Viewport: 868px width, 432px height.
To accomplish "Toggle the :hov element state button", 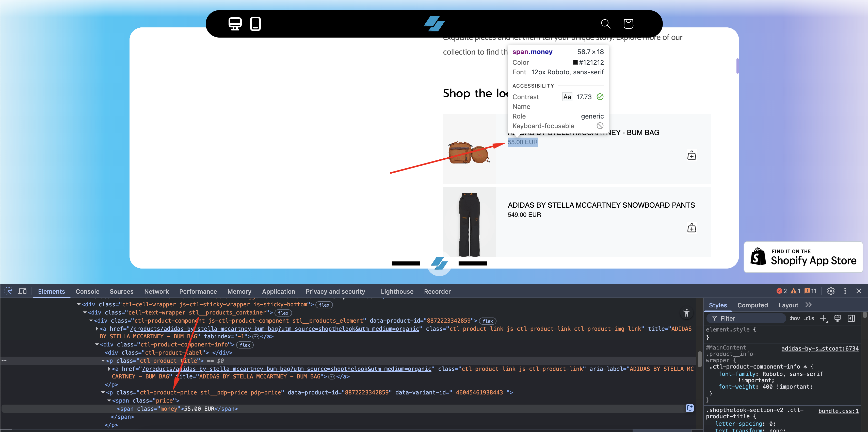I will click(x=794, y=319).
